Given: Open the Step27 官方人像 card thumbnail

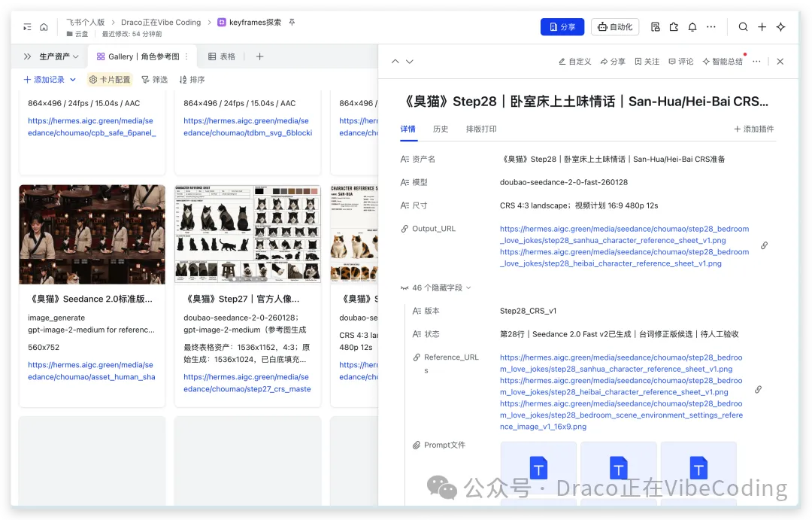Looking at the screenshot, I should [x=247, y=234].
